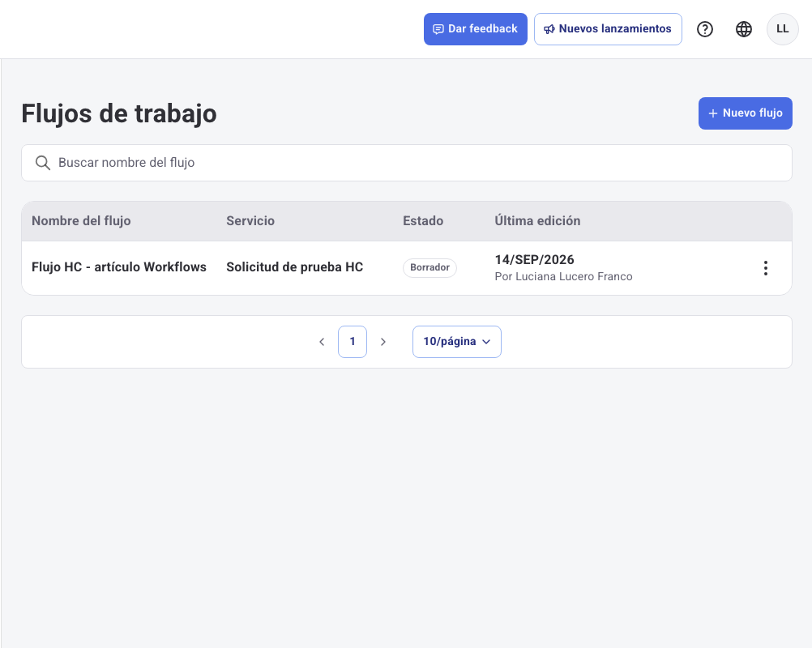Expand the 10/página page size dropdown
812x648 pixels.
pyautogui.click(x=457, y=342)
